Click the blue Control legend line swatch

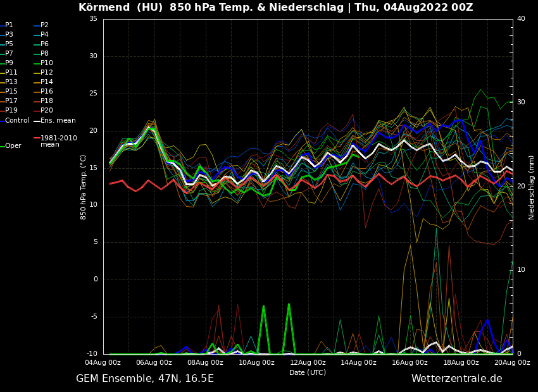(x=3, y=121)
